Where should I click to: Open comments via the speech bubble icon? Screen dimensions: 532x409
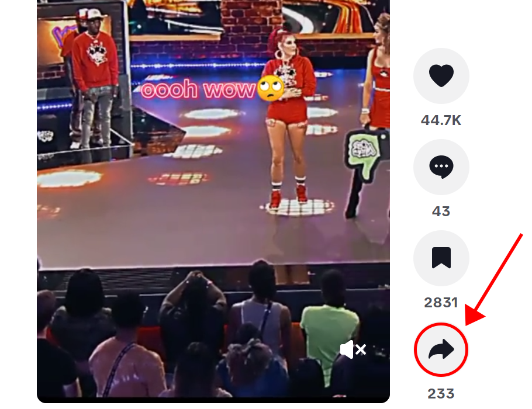click(441, 167)
